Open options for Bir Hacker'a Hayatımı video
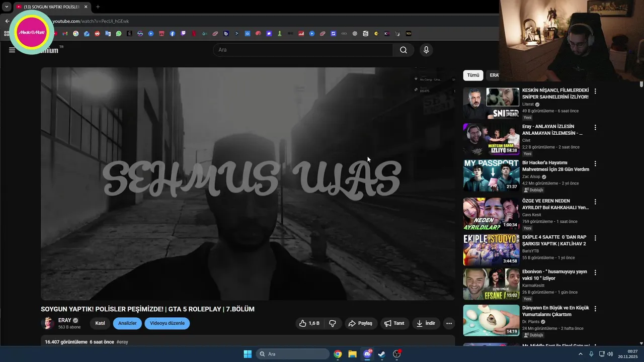 click(x=595, y=164)
